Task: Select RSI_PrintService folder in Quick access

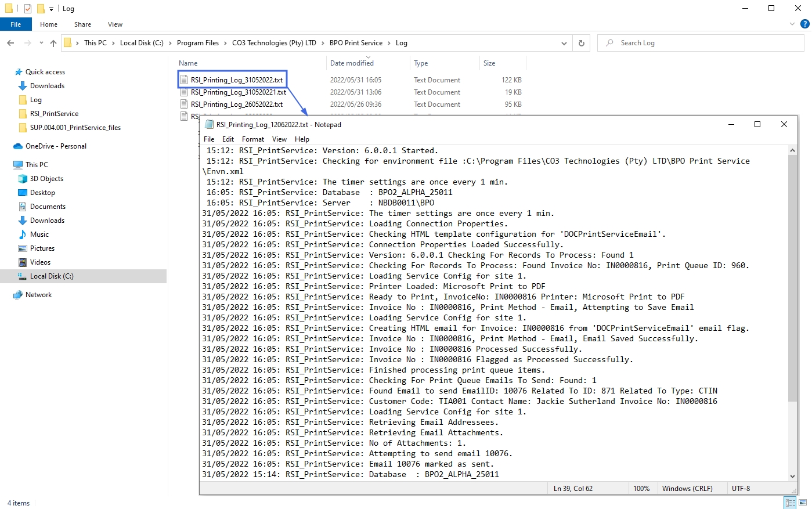Action: click(54, 114)
